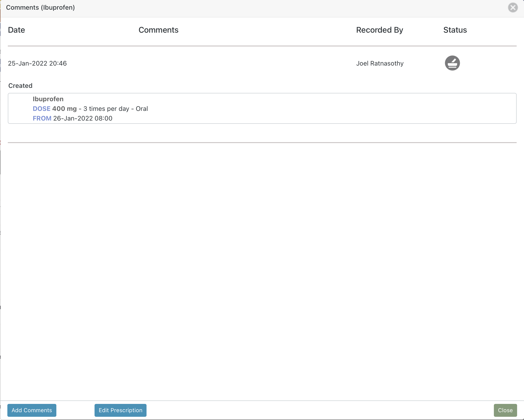The height and width of the screenshot is (420, 524).
Task: Open Edit Prescription
Action: [120, 410]
